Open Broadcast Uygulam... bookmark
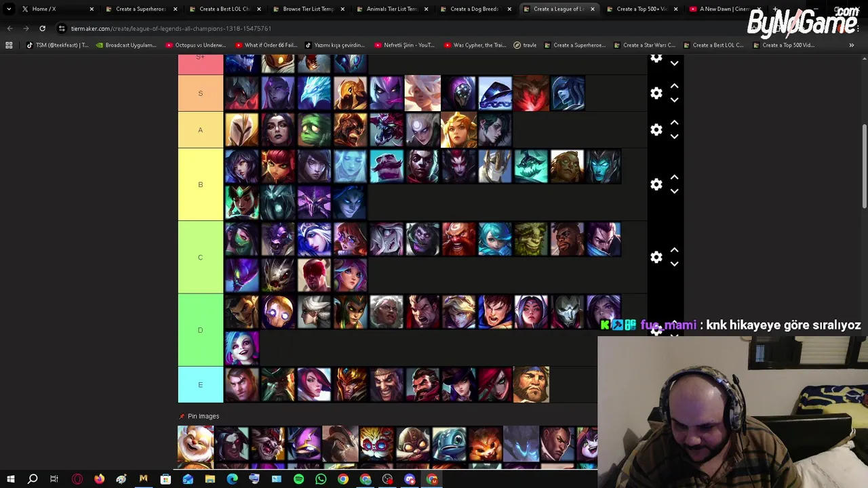The image size is (868, 488). (x=126, y=45)
